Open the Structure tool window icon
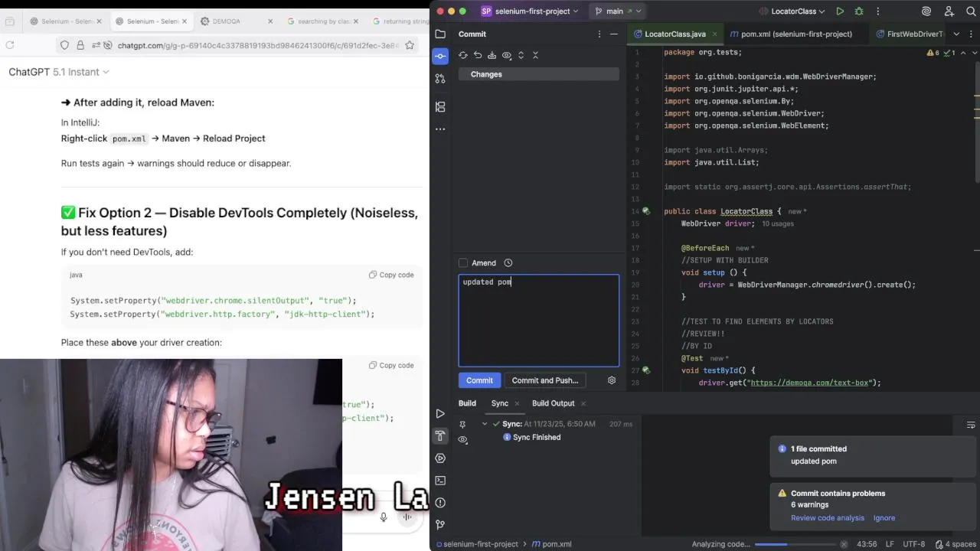 440,107
